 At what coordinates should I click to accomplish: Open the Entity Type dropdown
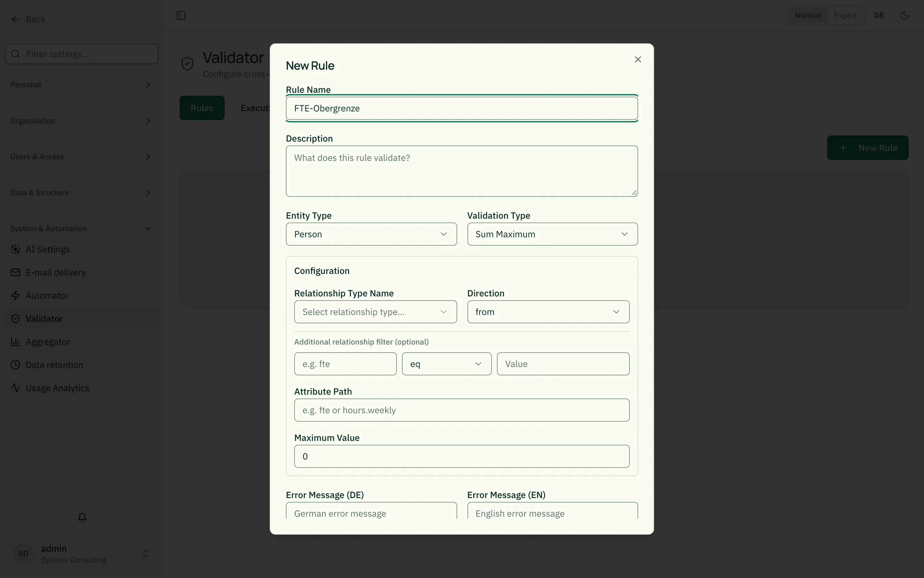pos(371,234)
